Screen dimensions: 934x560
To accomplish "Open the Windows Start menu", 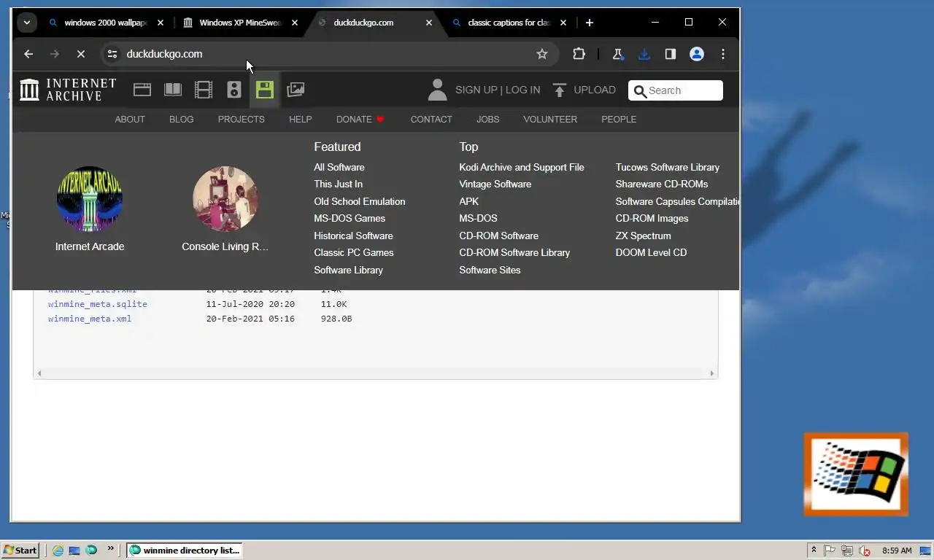I will point(20,551).
